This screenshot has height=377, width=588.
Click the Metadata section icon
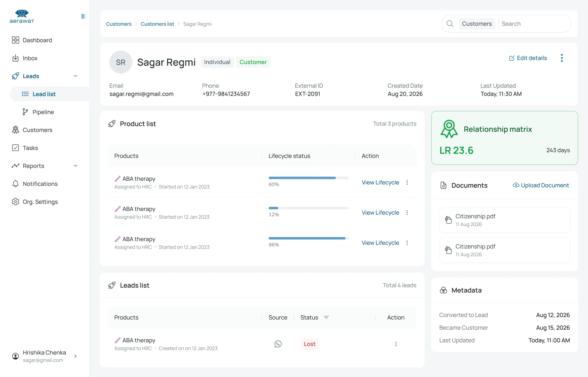[x=443, y=290]
